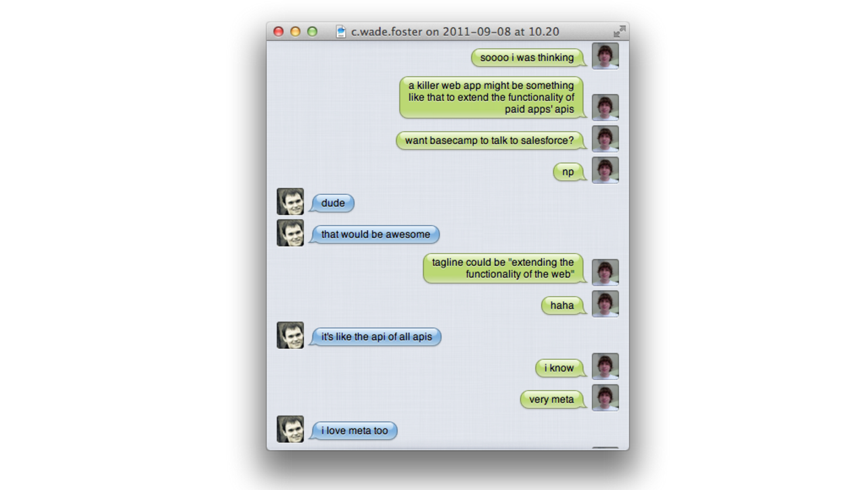Click avatar next to "i love meta too"

290,429
